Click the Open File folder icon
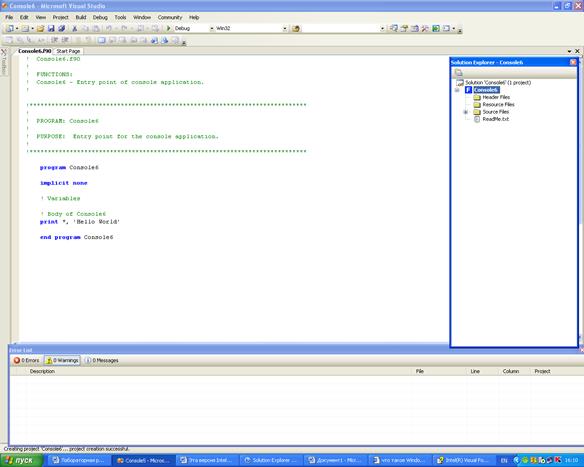Image resolution: width=584 pixels, height=467 pixels. pos(40,28)
